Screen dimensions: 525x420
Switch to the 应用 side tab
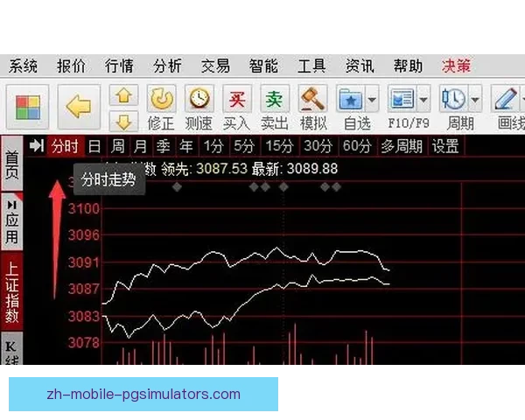pos(12,221)
